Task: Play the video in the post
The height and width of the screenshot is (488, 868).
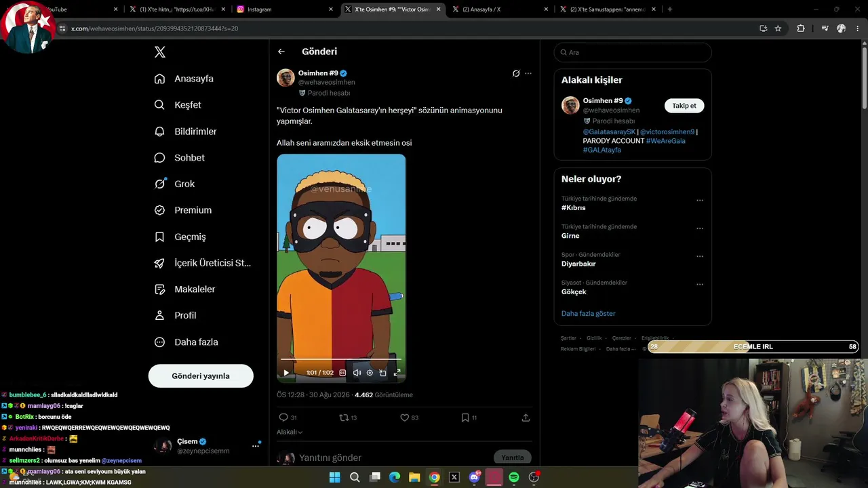Action: [286, 373]
